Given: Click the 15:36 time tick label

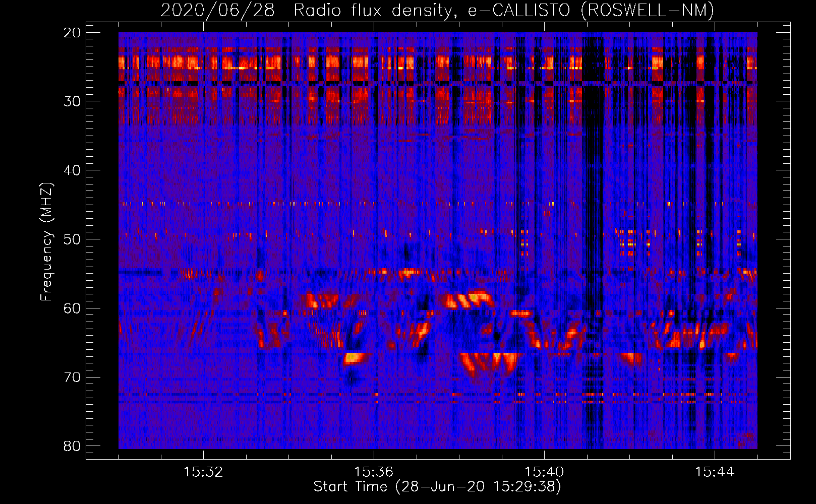Looking at the screenshot, I should [x=374, y=472].
